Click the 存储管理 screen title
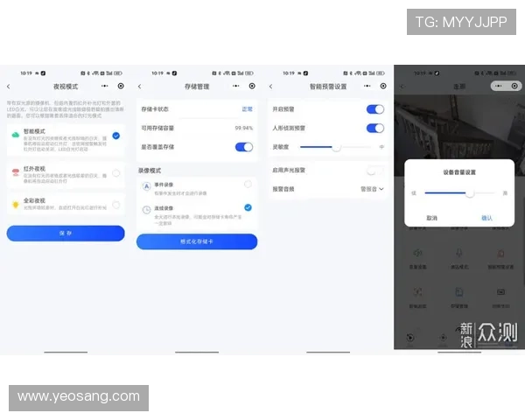 197,87
